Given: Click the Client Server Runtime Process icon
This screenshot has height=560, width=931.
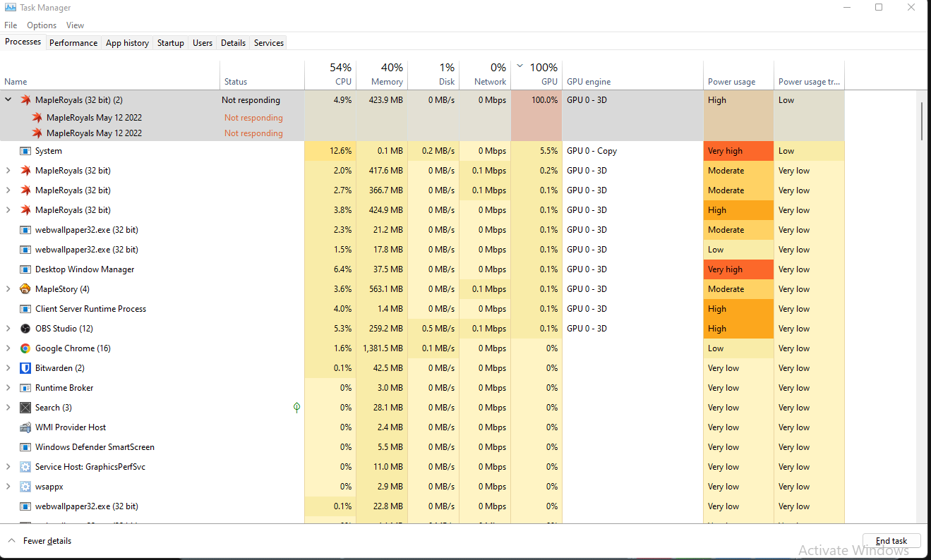Looking at the screenshot, I should pyautogui.click(x=25, y=309).
